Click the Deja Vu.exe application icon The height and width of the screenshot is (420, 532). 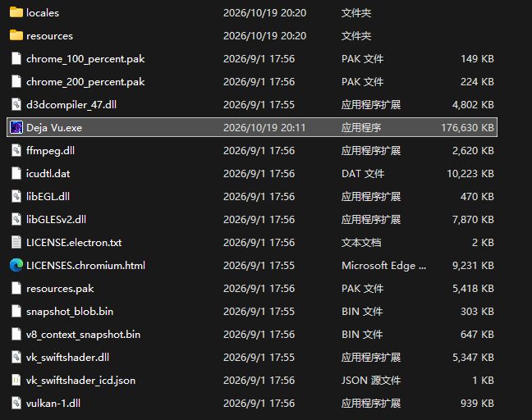(16, 127)
